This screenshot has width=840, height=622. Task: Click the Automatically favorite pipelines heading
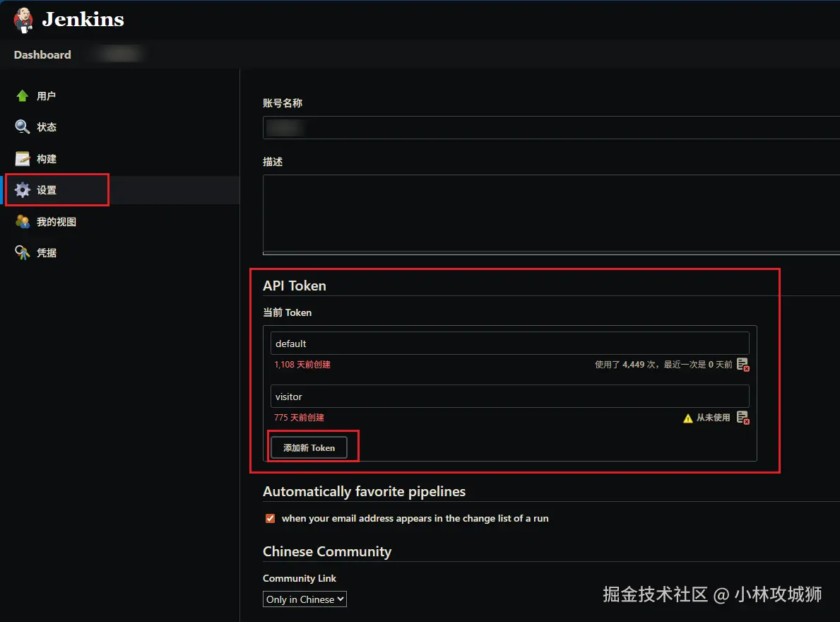[x=365, y=491]
